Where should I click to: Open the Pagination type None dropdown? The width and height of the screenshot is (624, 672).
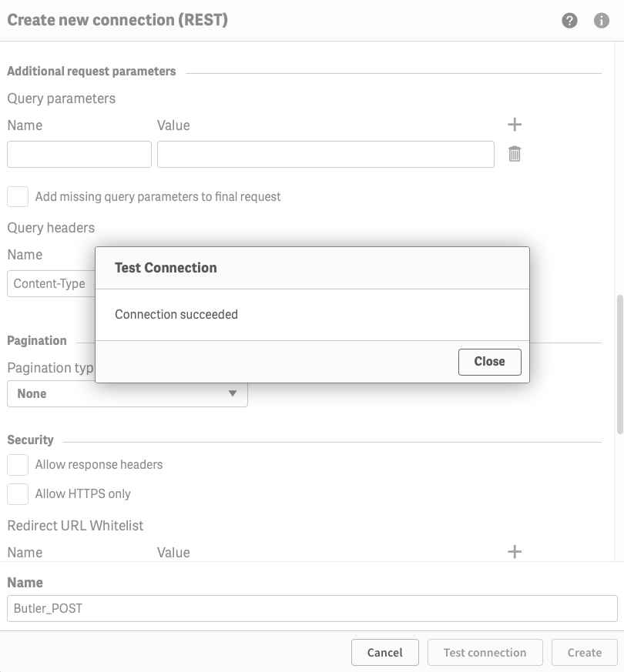coord(127,394)
